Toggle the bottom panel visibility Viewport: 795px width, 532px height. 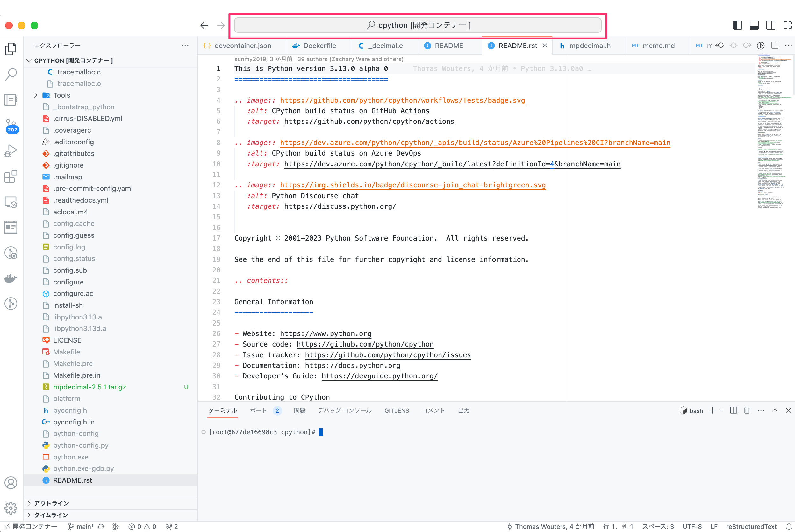coord(754,25)
